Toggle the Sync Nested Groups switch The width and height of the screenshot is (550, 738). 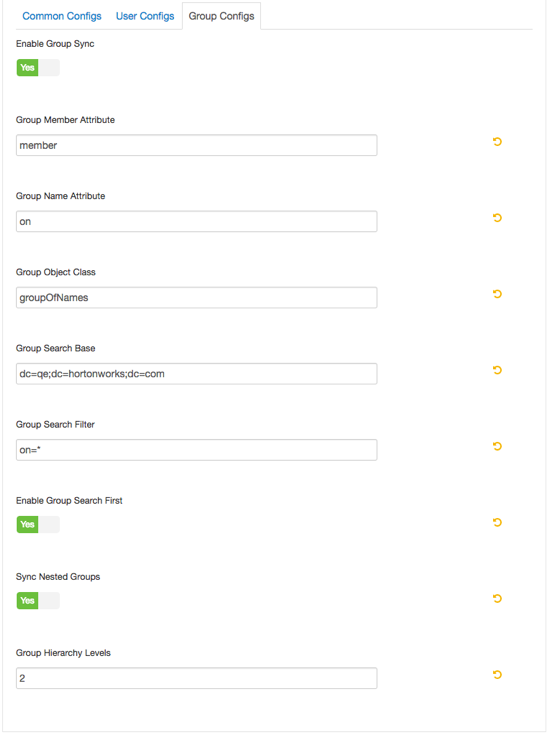pos(38,601)
